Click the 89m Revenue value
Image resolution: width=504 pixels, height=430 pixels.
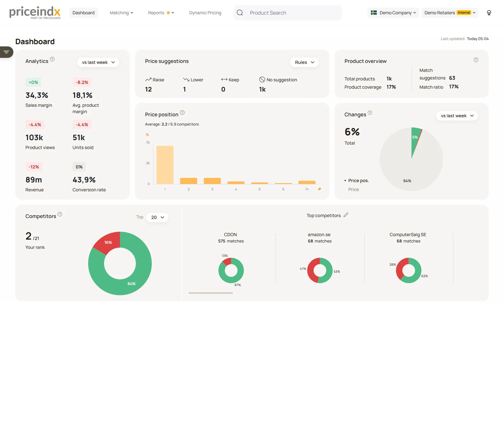[34, 180]
